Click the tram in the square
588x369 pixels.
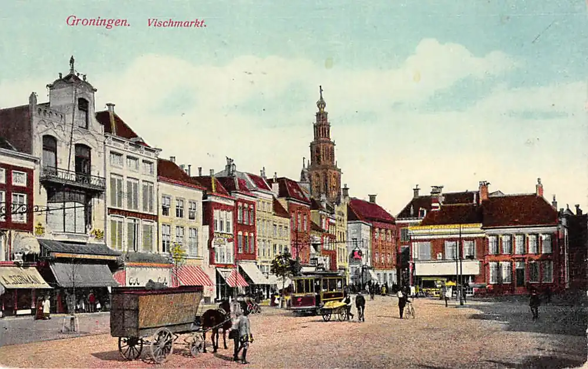[316, 291]
